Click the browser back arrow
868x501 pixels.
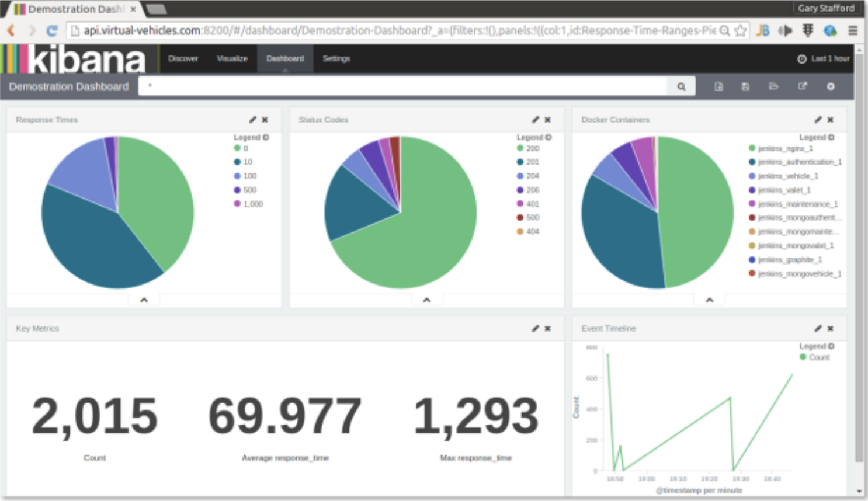(x=11, y=30)
